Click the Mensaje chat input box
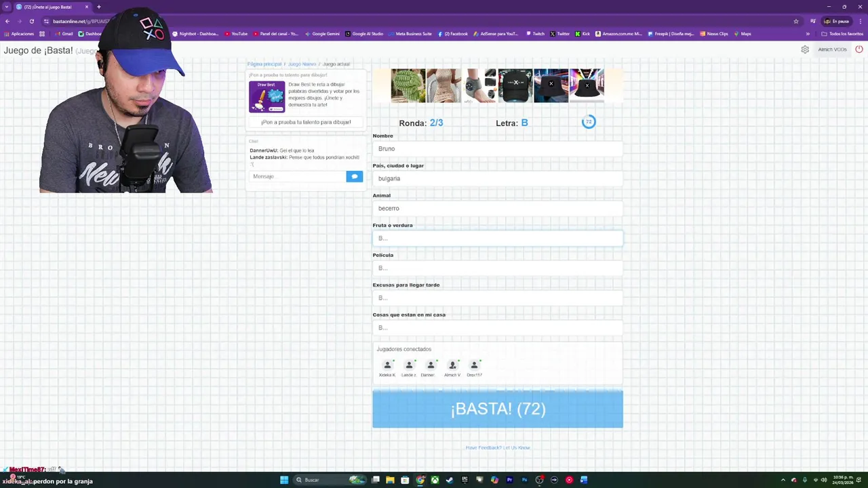The image size is (868, 488). [298, 176]
